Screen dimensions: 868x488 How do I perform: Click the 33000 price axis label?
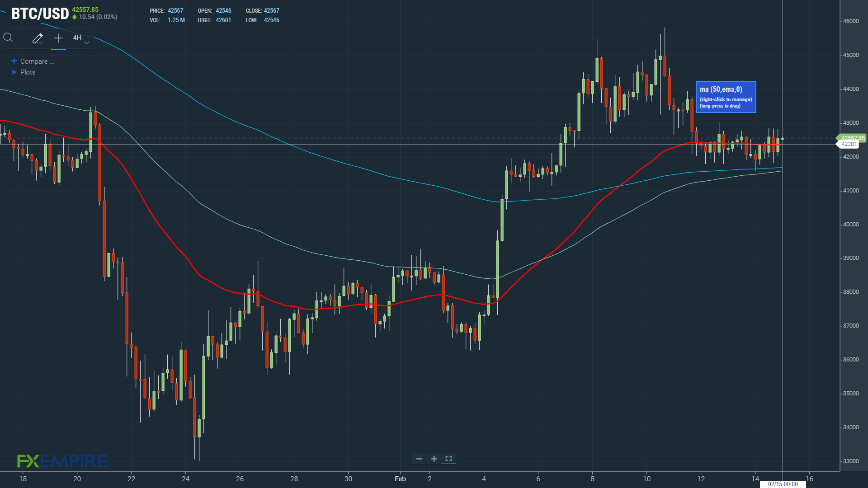tap(851, 461)
